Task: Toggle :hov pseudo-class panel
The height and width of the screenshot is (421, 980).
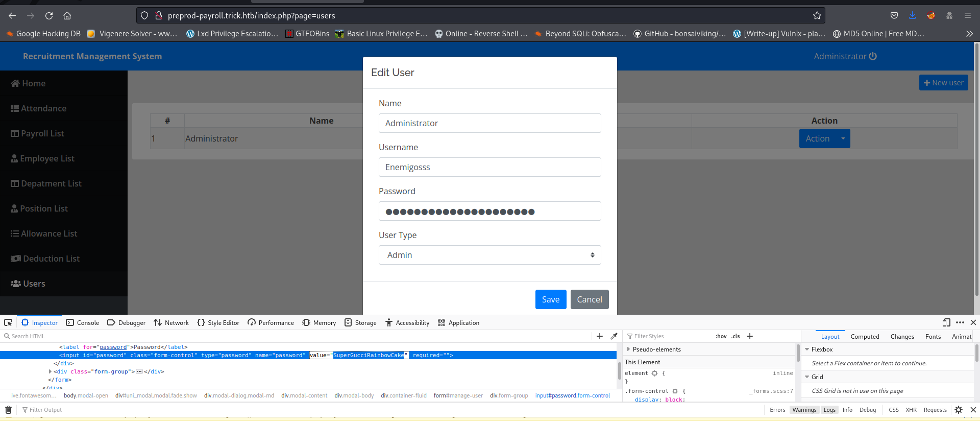Action: tap(721, 336)
